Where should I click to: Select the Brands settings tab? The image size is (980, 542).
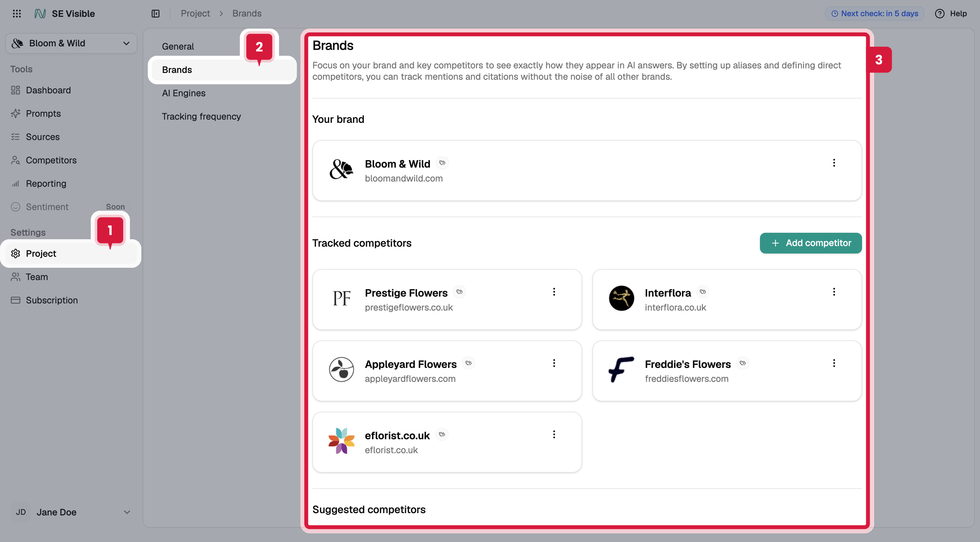pyautogui.click(x=222, y=70)
